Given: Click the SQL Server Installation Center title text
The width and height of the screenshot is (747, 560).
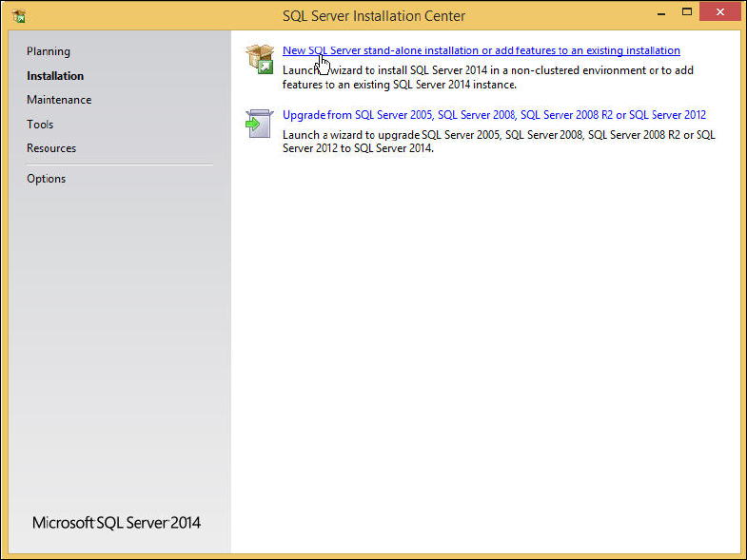Looking at the screenshot, I should click(x=374, y=16).
